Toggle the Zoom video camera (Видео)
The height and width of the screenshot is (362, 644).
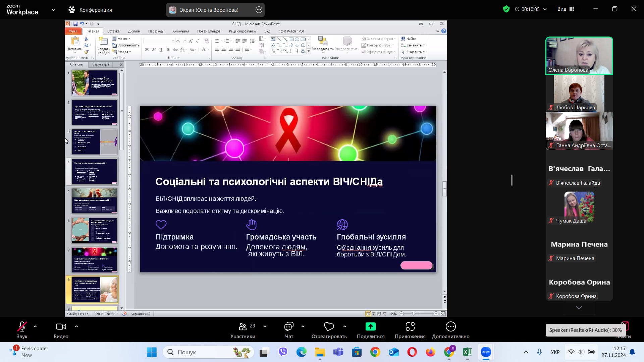pyautogui.click(x=61, y=327)
